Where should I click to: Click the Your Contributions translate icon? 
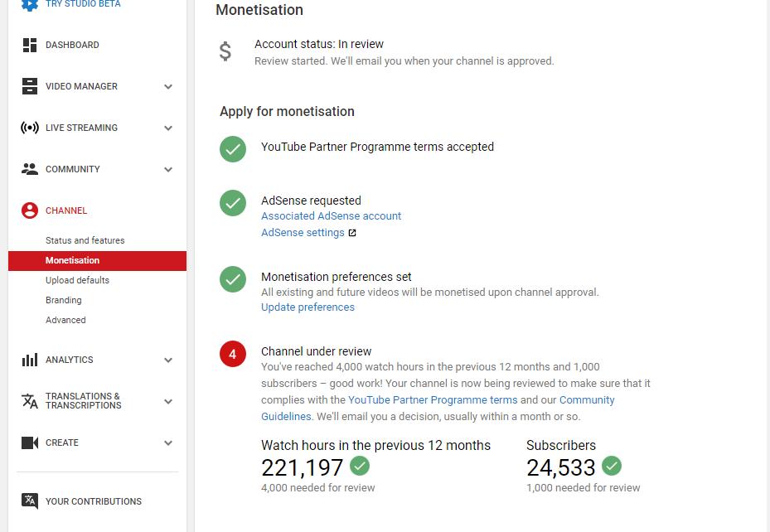click(30, 501)
